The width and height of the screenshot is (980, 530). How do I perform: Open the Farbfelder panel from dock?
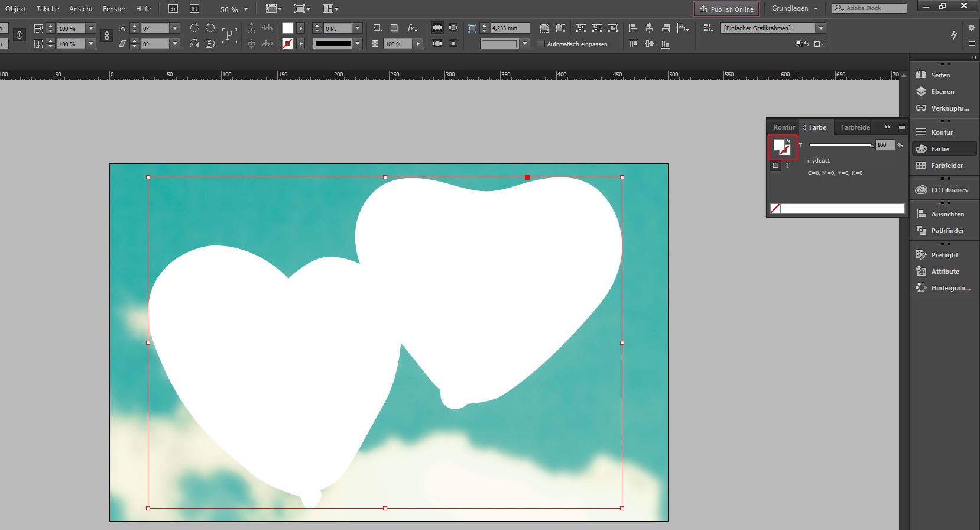(x=944, y=166)
